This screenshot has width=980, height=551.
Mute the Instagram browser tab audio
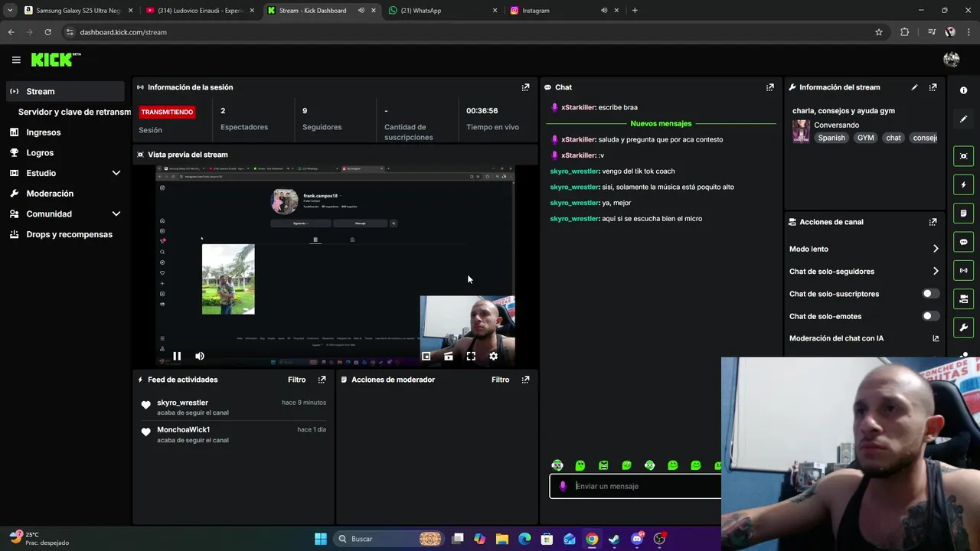604,11
